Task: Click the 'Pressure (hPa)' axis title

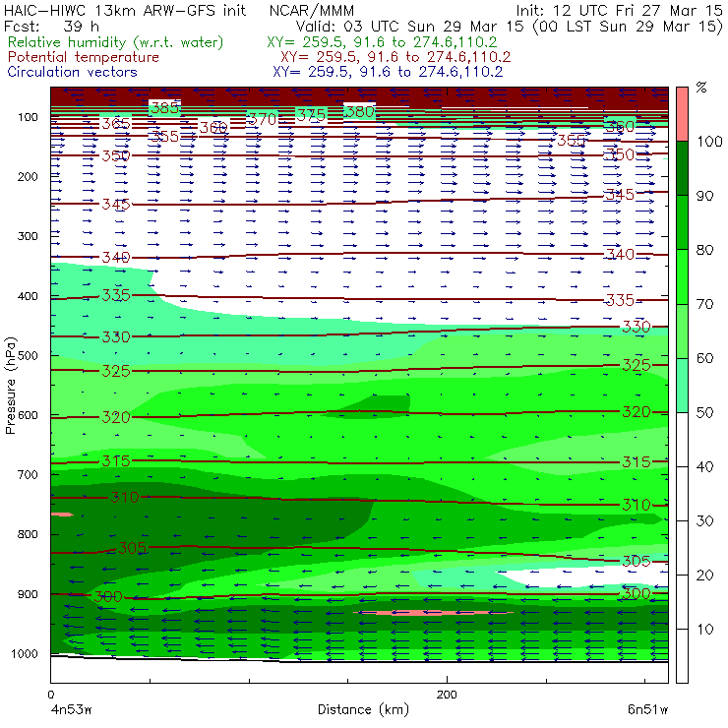Action: click(x=10, y=386)
